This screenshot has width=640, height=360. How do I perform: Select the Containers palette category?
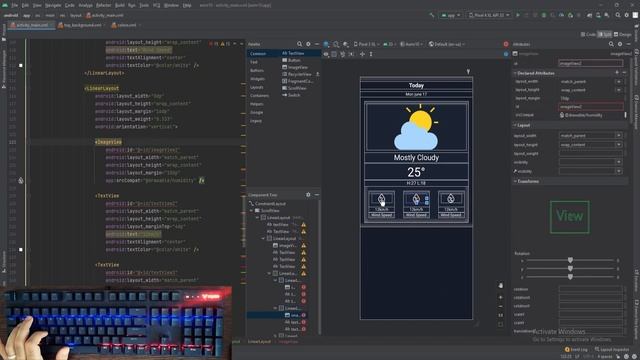point(259,96)
